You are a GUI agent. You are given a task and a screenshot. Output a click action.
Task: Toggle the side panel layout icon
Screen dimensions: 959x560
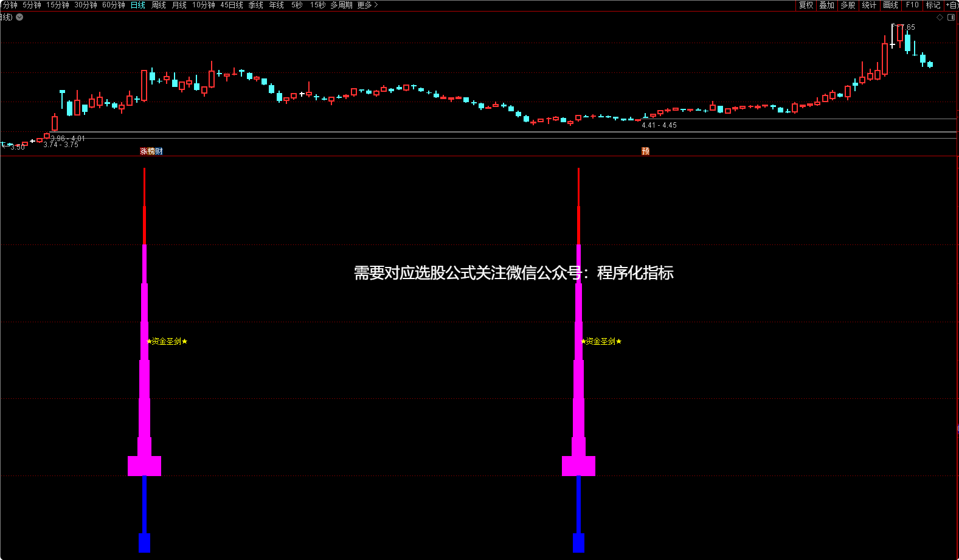951,18
